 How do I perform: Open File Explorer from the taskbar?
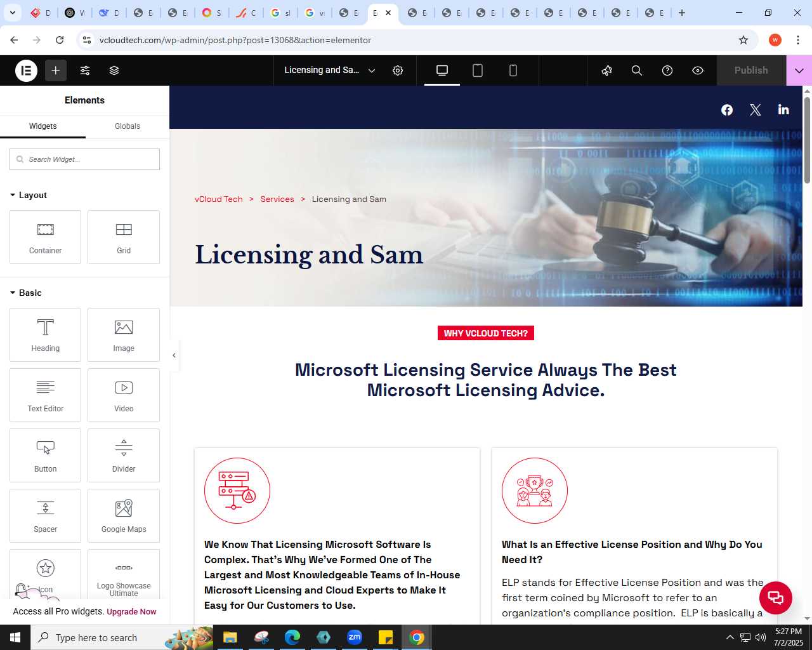tap(230, 637)
